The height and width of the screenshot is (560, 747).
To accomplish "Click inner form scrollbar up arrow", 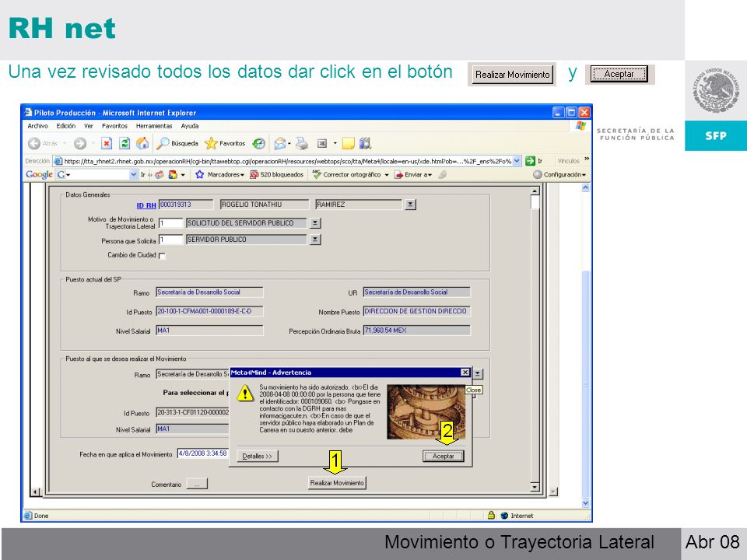I will tap(535, 191).
